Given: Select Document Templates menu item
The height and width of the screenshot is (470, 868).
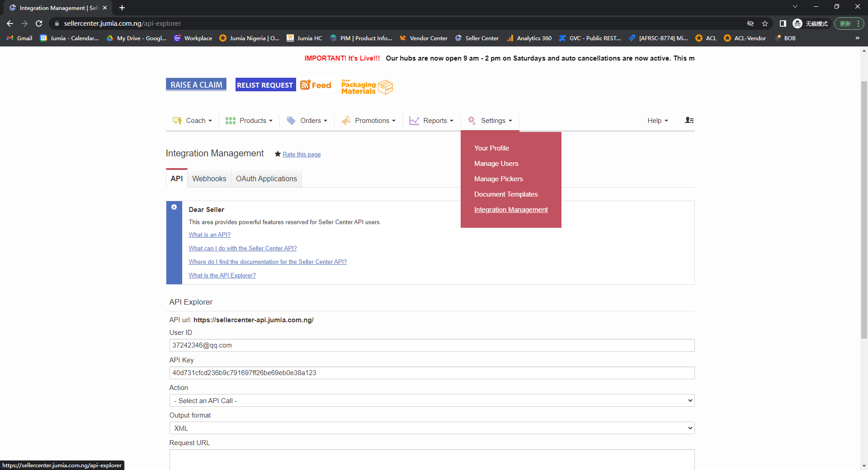Looking at the screenshot, I should click(506, 194).
